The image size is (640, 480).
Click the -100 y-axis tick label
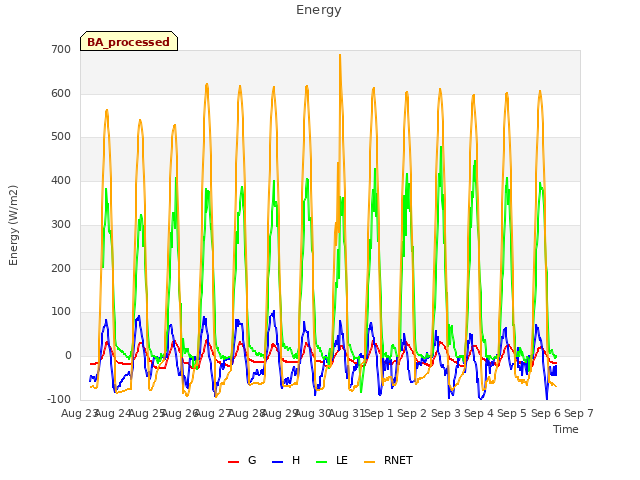click(x=59, y=399)
